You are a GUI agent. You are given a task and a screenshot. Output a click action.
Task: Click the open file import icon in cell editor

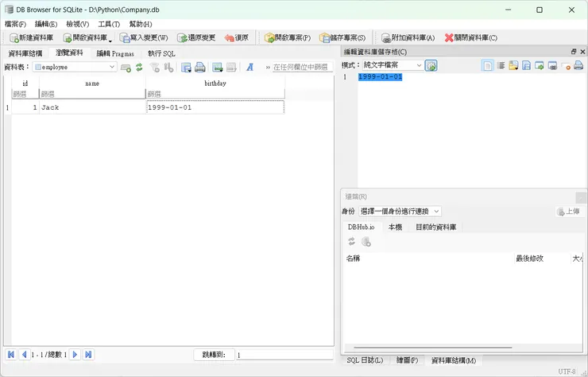point(513,66)
